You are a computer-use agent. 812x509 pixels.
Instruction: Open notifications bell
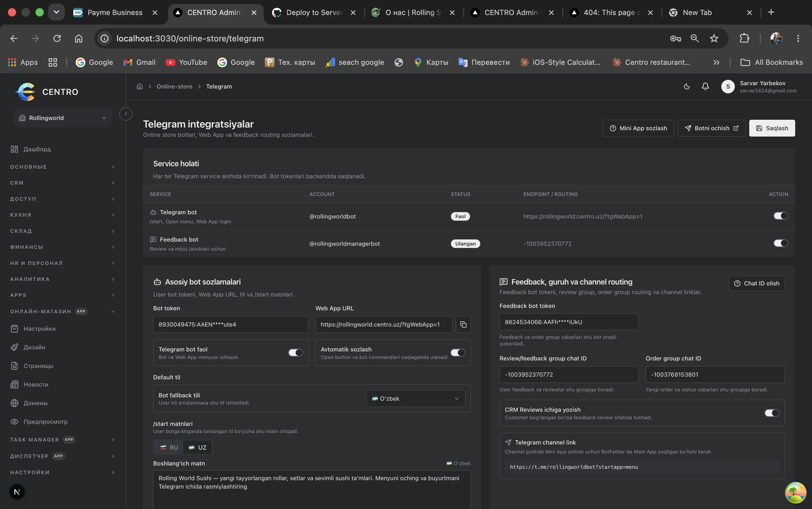[x=705, y=86]
